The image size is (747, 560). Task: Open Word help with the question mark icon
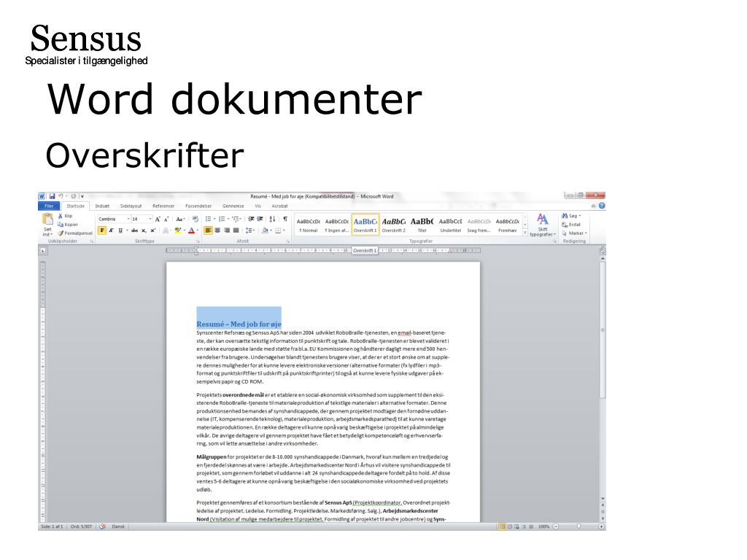pyautogui.click(x=602, y=206)
